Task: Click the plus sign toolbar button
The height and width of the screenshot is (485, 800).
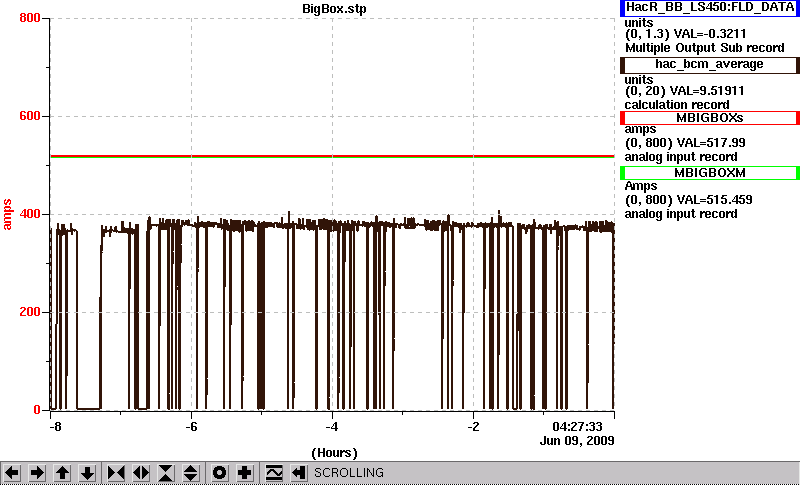Action: [x=244, y=473]
